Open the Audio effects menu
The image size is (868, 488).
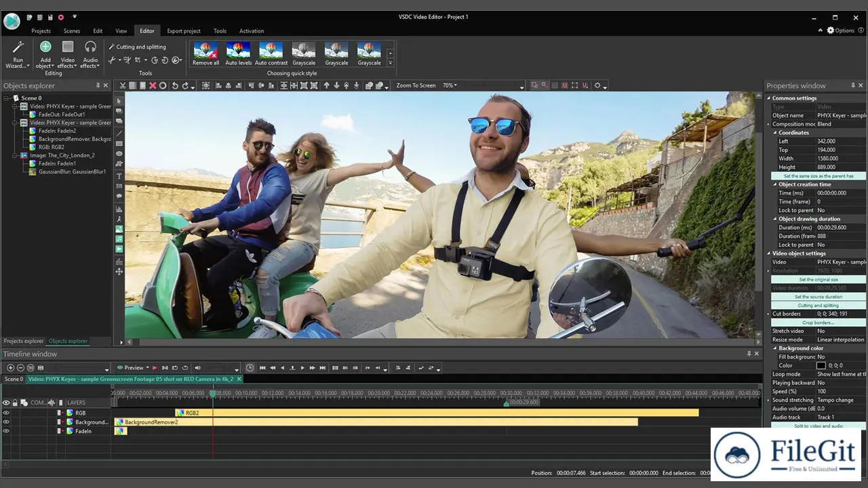(x=90, y=54)
